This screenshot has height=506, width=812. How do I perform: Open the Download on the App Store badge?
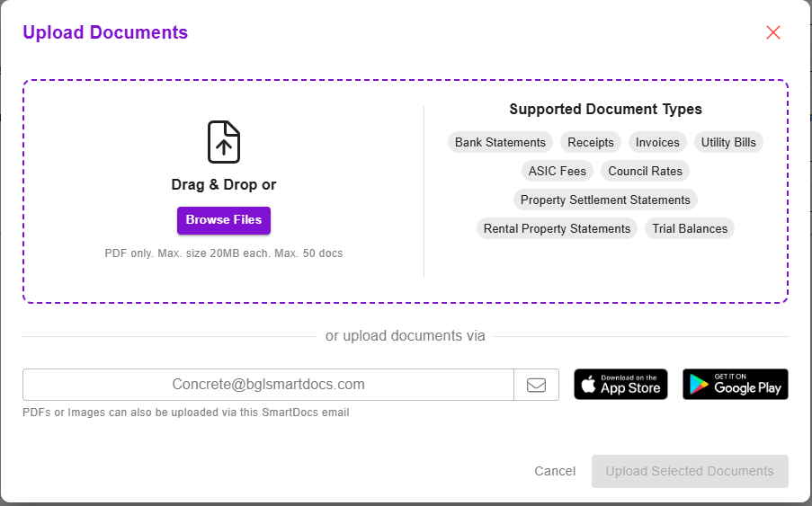620,385
